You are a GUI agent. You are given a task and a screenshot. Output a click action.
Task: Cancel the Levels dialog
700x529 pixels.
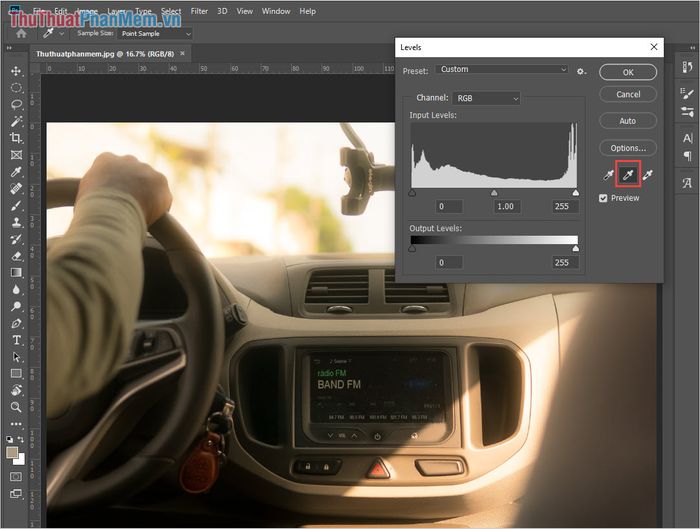[x=628, y=94]
